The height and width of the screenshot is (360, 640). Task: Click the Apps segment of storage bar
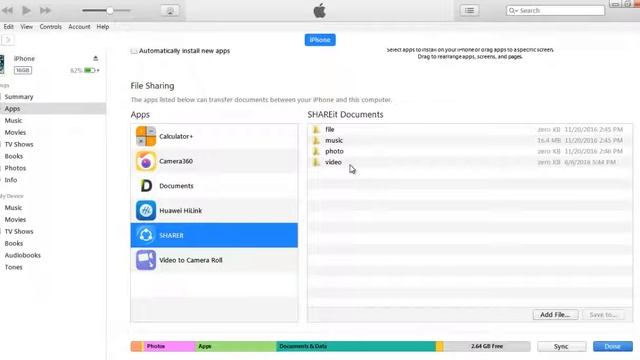click(236, 346)
